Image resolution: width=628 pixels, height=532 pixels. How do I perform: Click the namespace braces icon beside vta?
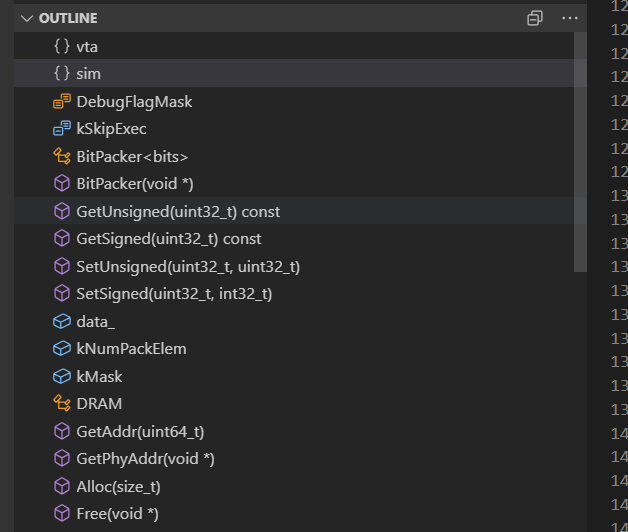[62, 46]
